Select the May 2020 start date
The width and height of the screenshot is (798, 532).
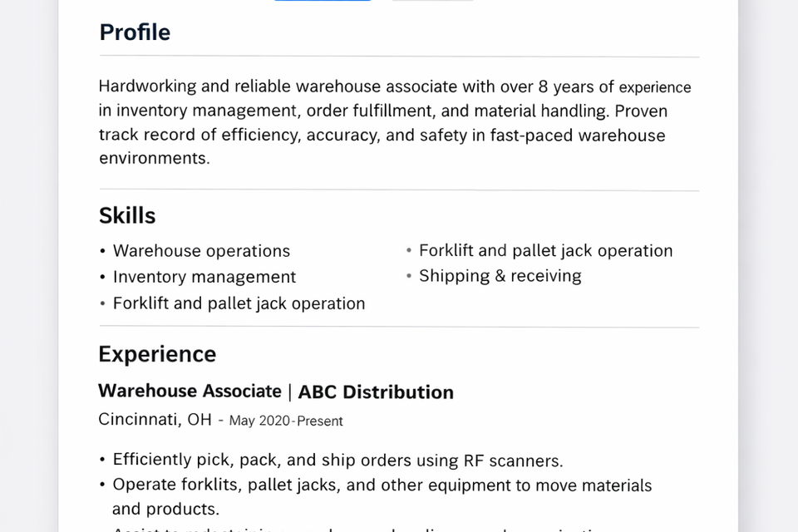[x=259, y=421]
